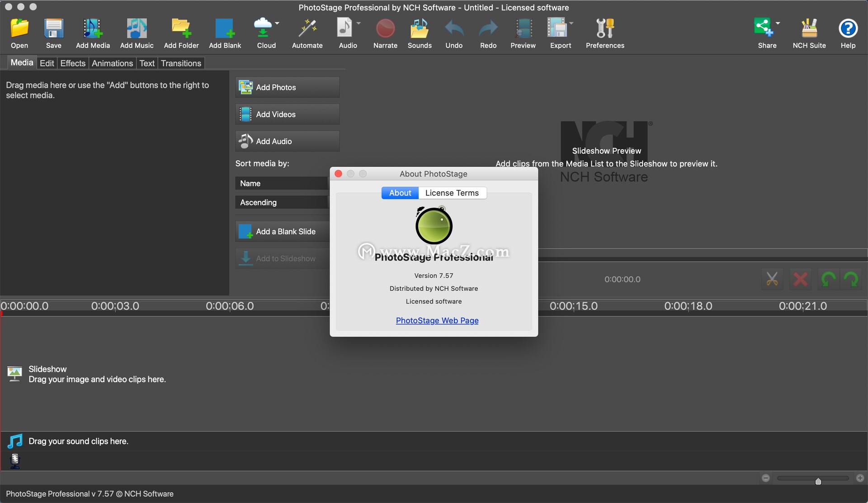Screen dimensions: 868x503
Task: Switch to the Edit tab
Action: 47,63
